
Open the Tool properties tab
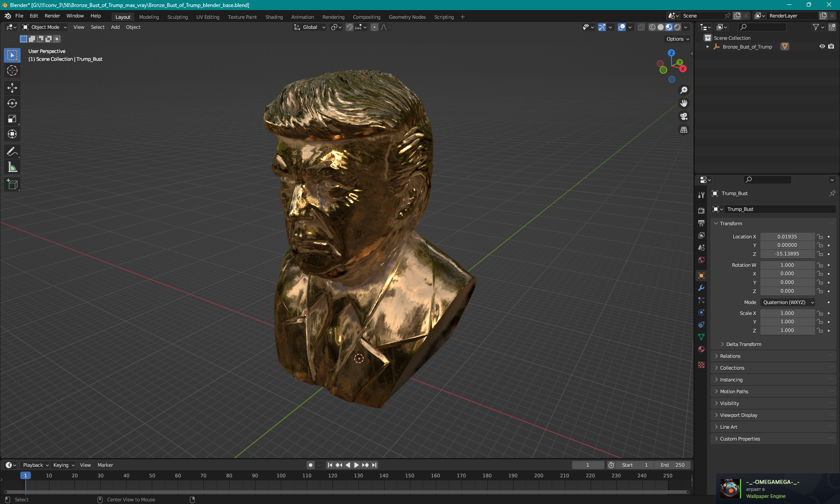point(701,195)
